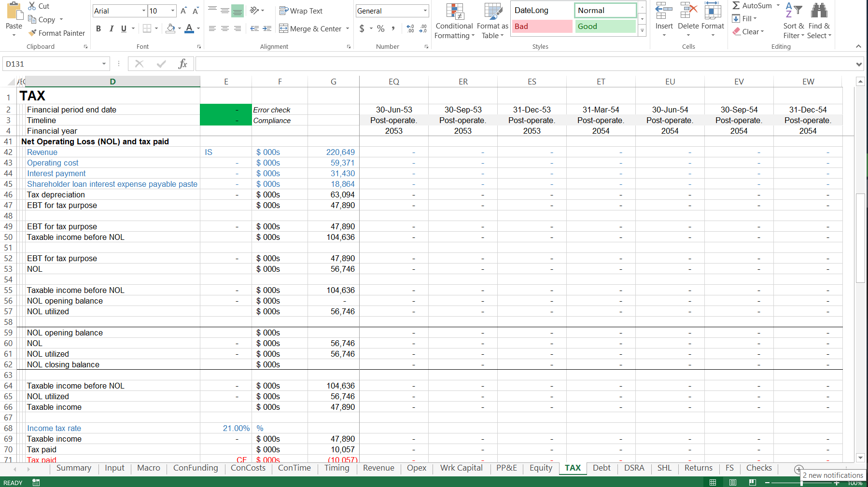Click the Clear button

(748, 31)
